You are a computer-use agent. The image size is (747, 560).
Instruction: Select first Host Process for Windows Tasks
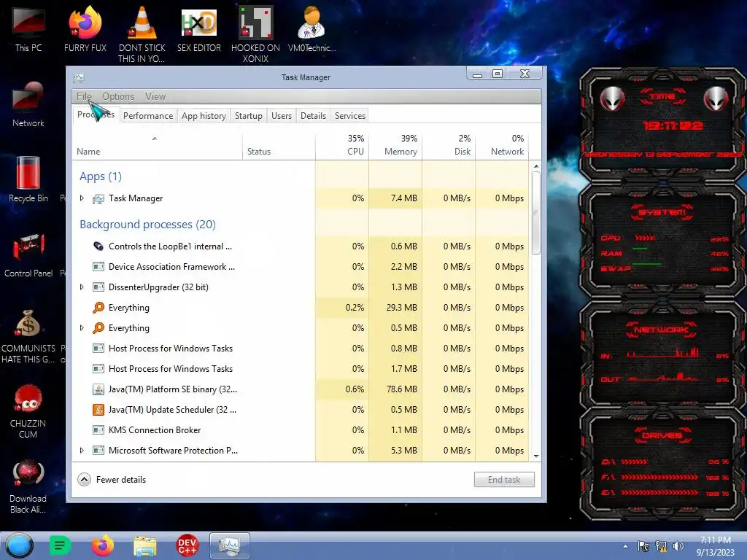pos(301,349)
